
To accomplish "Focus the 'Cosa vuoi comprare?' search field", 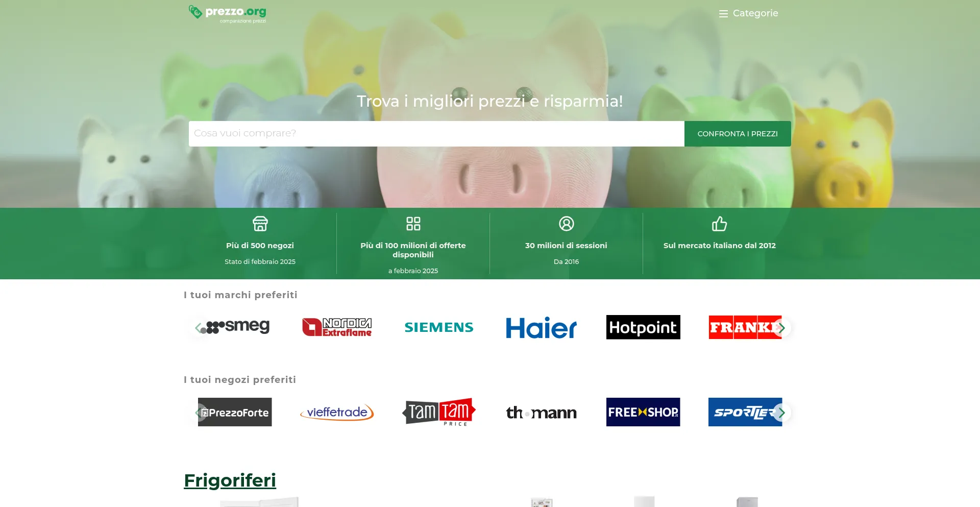I will pyautogui.click(x=436, y=134).
